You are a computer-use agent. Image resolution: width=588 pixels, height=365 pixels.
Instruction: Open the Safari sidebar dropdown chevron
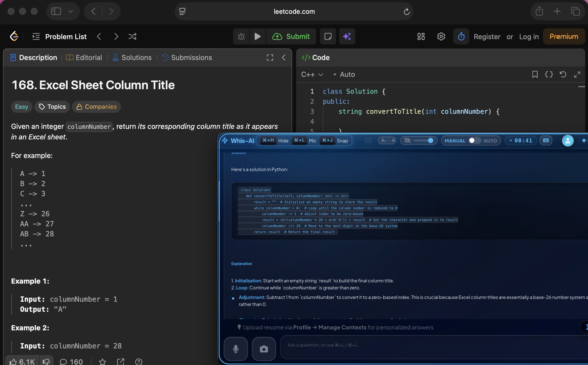(x=71, y=11)
